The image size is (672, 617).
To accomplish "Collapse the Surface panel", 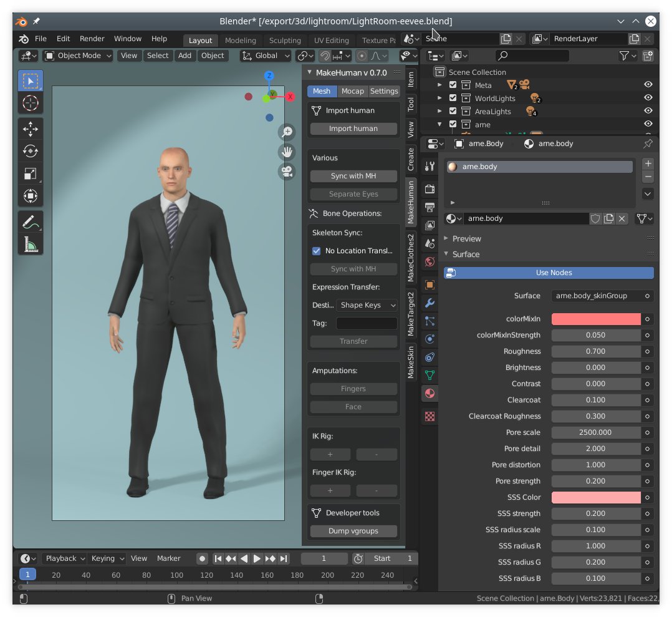I will coord(446,253).
